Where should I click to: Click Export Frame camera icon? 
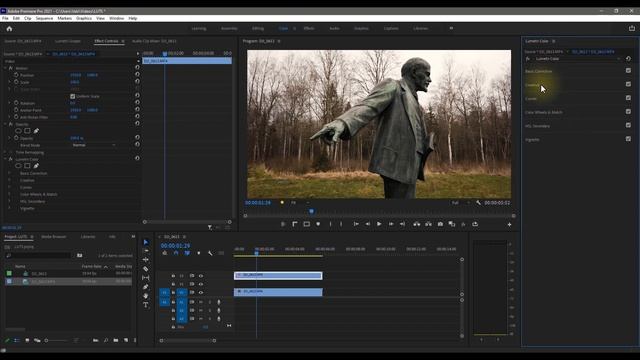pyautogui.click(x=440, y=224)
